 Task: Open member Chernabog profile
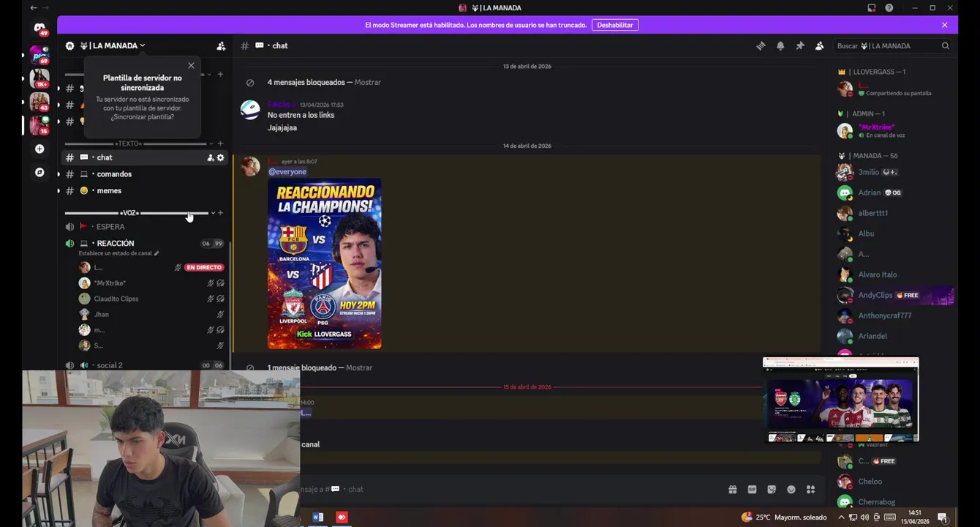tap(894, 502)
